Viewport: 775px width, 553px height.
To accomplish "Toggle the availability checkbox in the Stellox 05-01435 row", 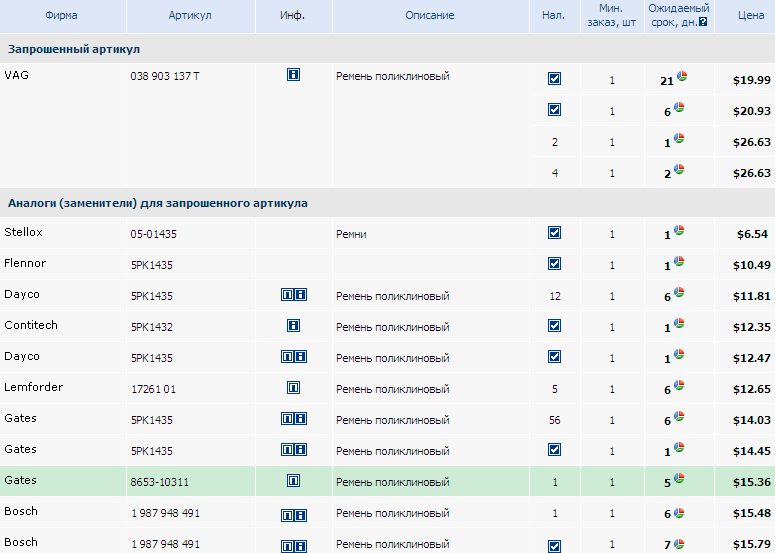I will click(x=555, y=233).
